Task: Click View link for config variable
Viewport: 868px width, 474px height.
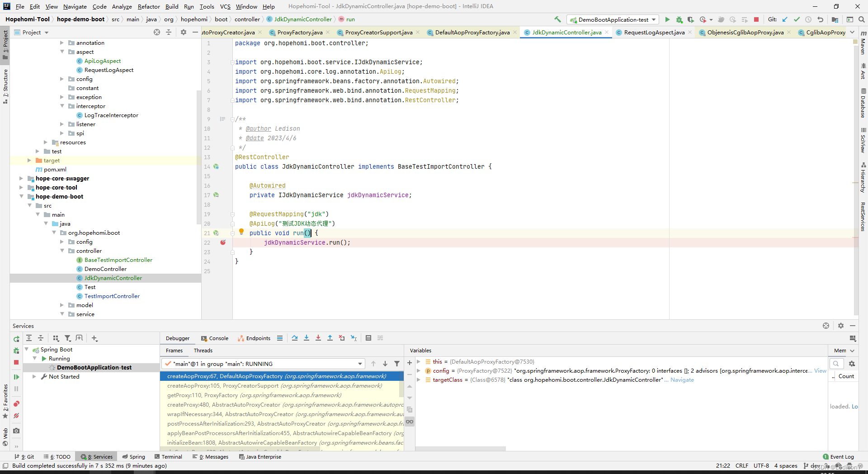Action: pos(820,371)
